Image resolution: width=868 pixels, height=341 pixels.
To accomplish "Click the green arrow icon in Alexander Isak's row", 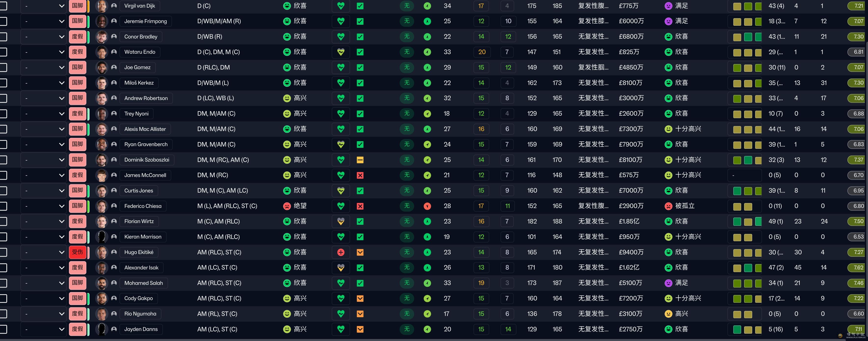I will [427, 268].
